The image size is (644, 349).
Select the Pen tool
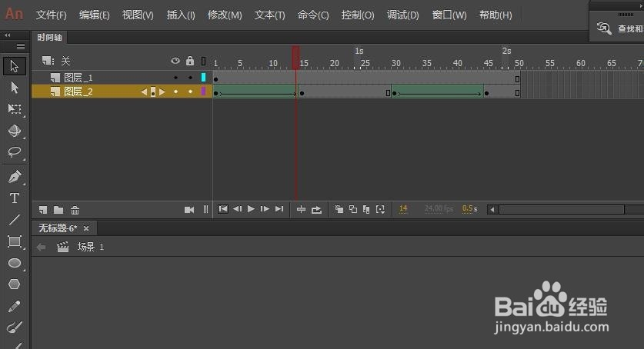pyautogui.click(x=15, y=176)
